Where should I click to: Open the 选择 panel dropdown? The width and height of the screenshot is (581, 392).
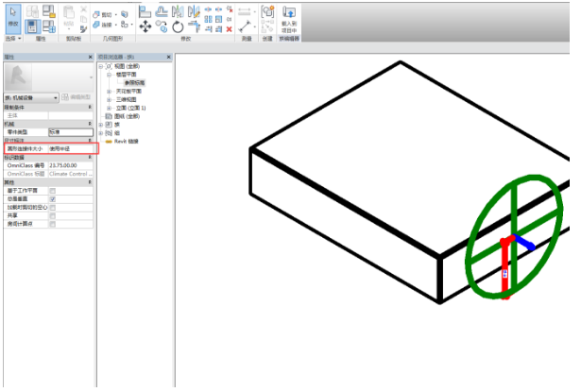(11, 40)
